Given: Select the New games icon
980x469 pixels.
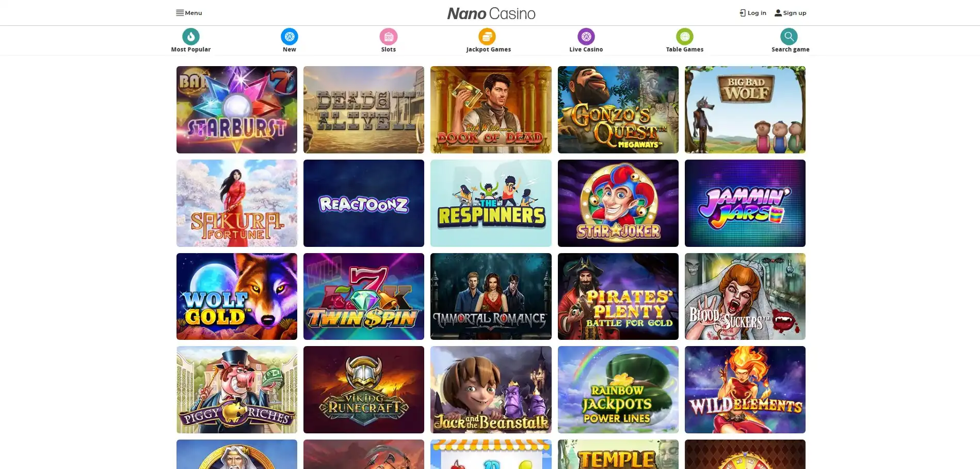Looking at the screenshot, I should coord(290,37).
